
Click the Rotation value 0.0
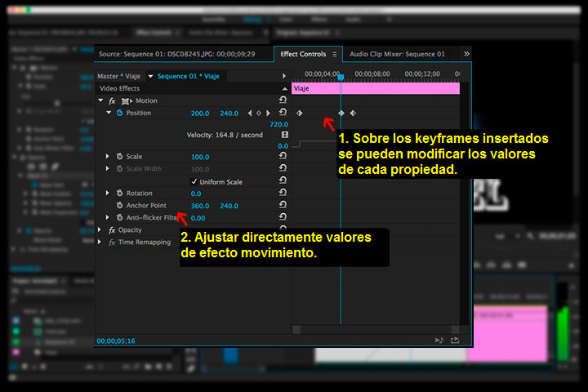click(196, 194)
